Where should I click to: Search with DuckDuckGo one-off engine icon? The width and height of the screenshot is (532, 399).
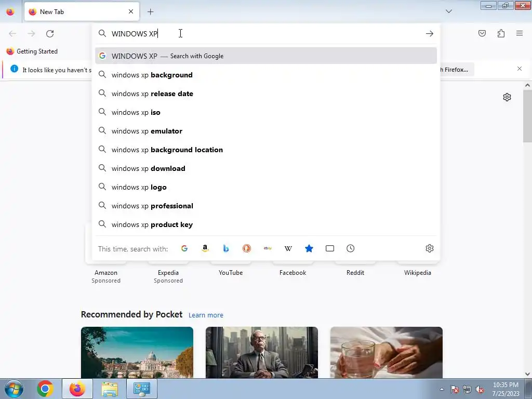point(247,248)
